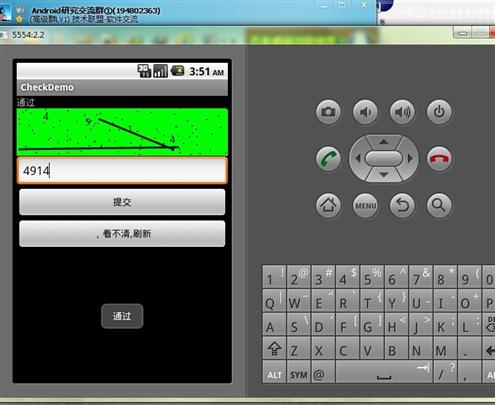The image size is (495, 405).
Task: Toggle the shift arrow key on the keyboard
Action: point(274,348)
